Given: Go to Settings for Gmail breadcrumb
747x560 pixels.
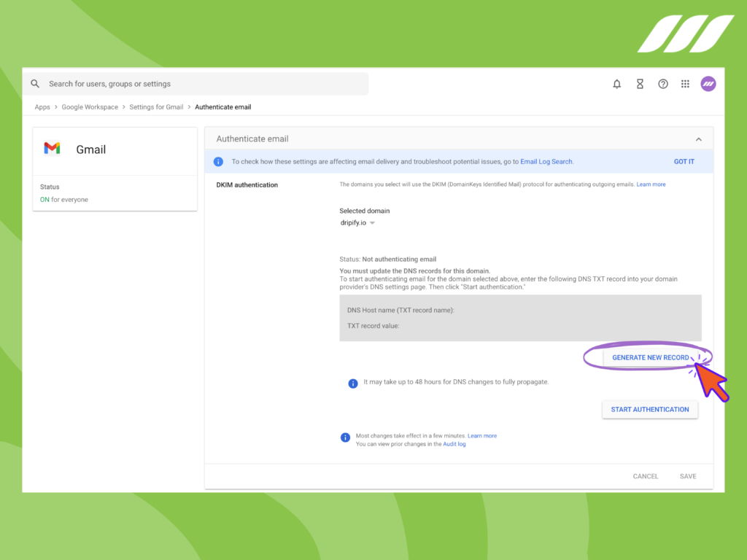Looking at the screenshot, I should click(156, 106).
